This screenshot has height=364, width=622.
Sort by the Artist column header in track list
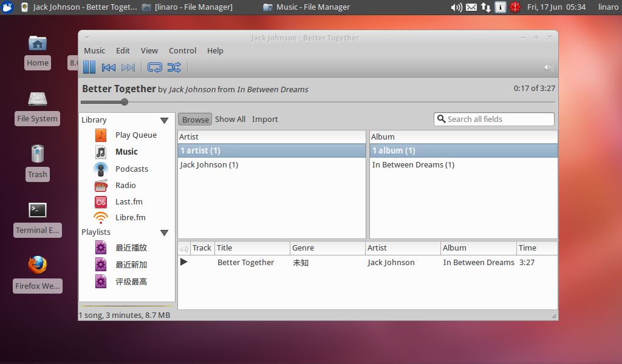click(403, 248)
